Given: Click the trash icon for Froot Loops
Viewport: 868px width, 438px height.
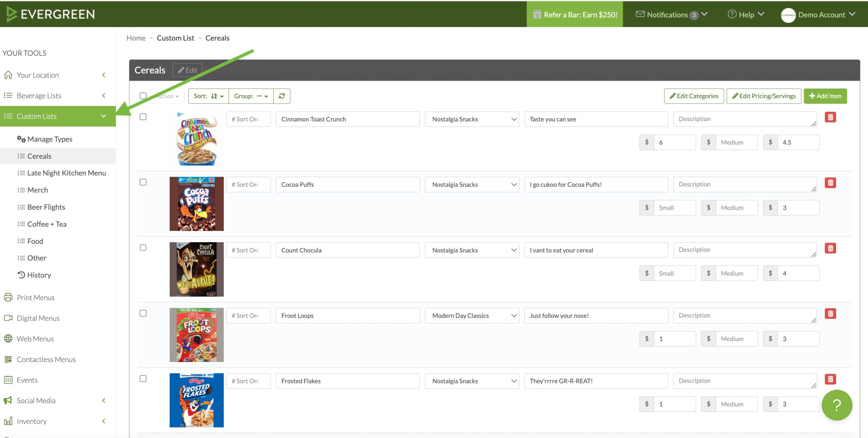Looking at the screenshot, I should click(830, 314).
